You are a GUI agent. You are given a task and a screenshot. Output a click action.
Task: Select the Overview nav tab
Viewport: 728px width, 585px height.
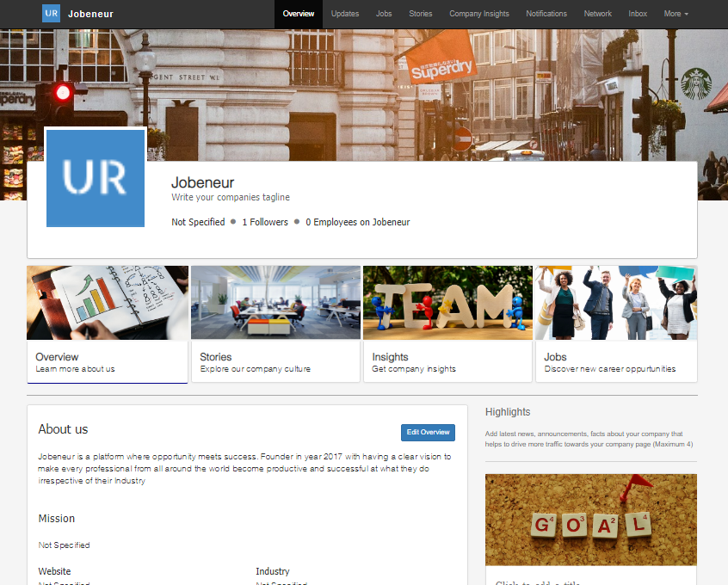point(299,14)
